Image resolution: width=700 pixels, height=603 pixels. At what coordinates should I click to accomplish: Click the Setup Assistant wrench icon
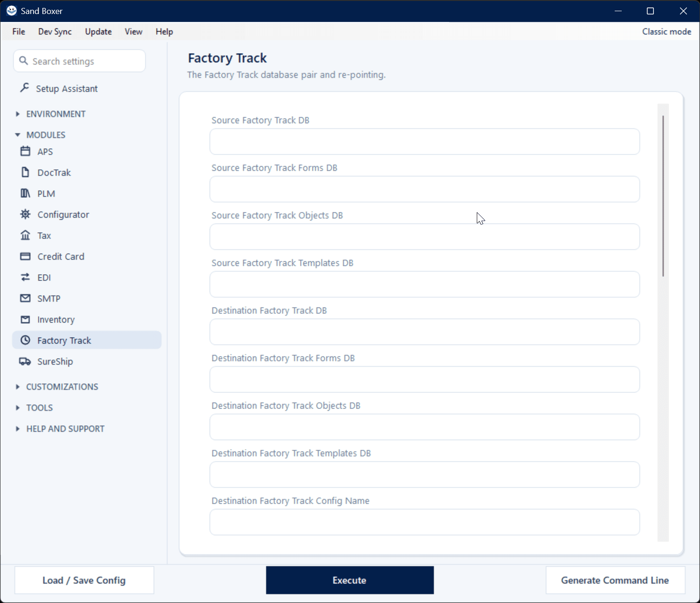(x=25, y=88)
